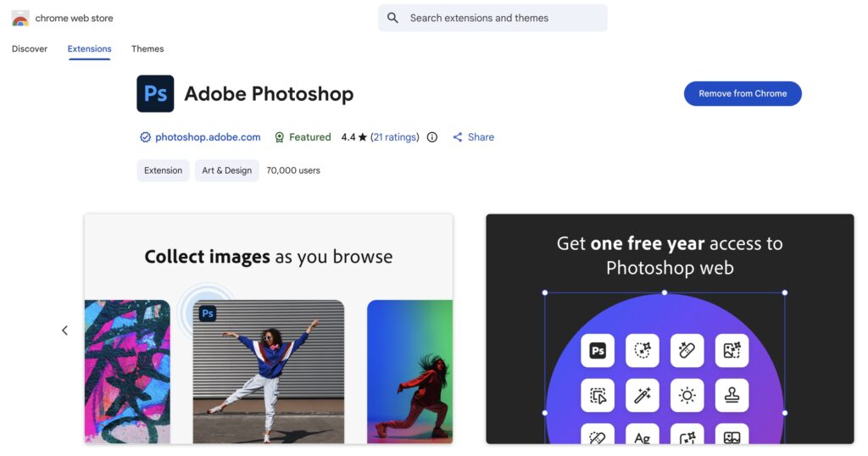Click the Featured badge ribbon icon
This screenshot has height=456, width=868.
coord(279,137)
